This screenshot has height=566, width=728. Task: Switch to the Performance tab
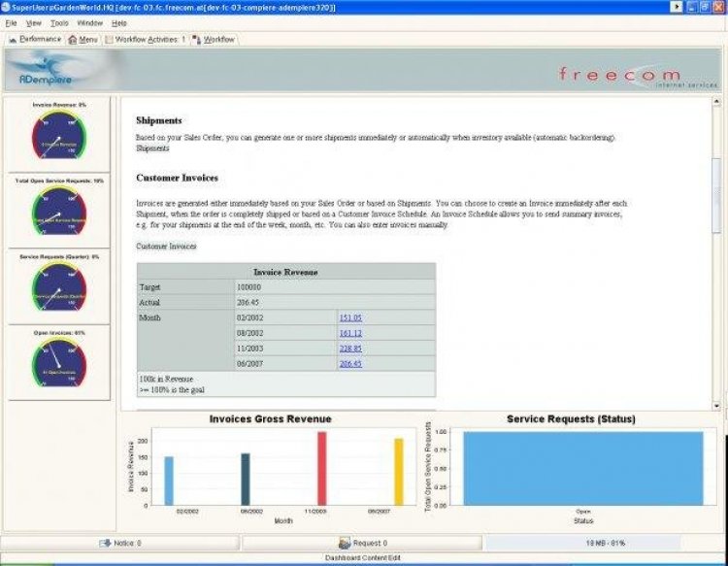(35, 40)
